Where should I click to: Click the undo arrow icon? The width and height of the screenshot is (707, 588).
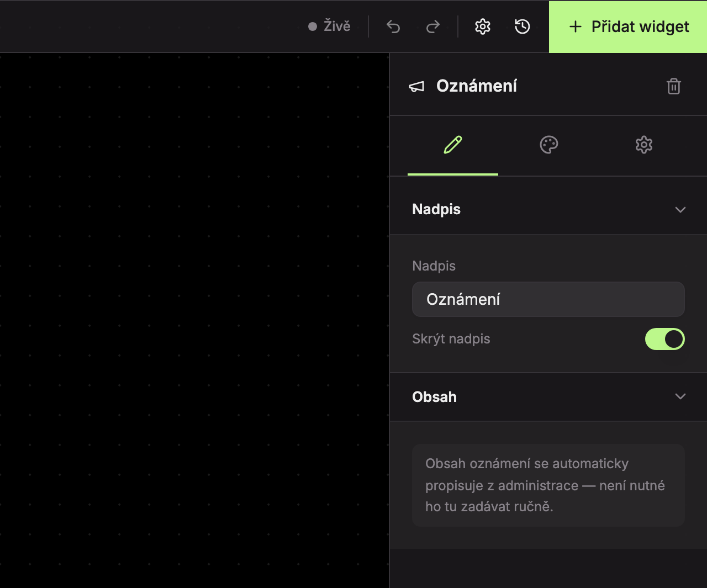point(393,27)
